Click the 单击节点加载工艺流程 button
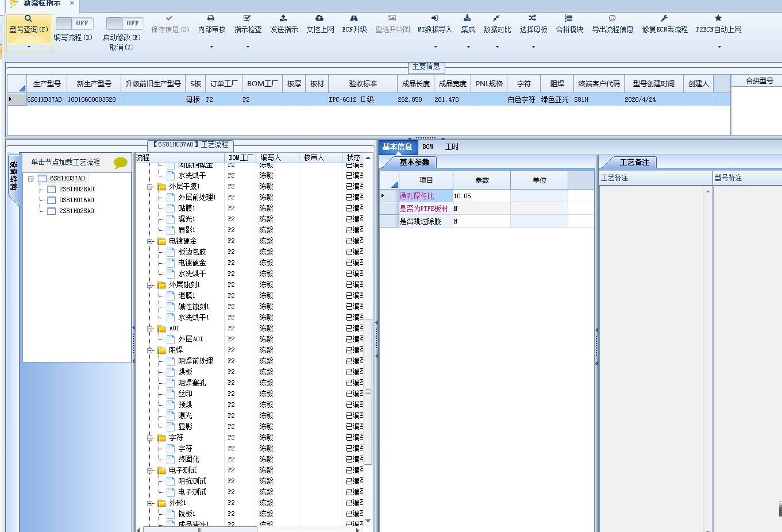 point(66,163)
